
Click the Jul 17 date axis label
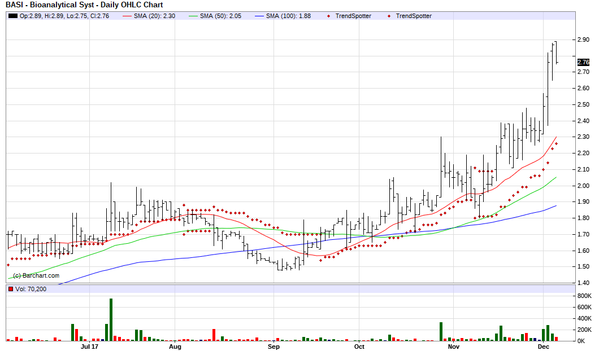point(90,347)
